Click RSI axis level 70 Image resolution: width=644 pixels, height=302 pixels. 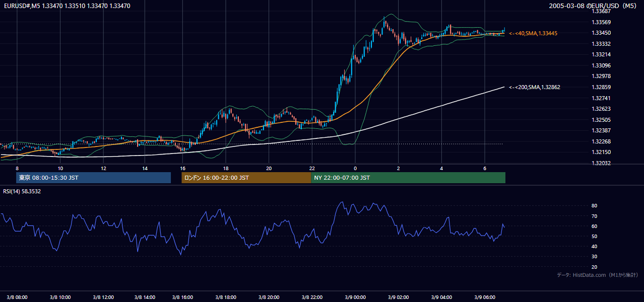(x=594, y=216)
